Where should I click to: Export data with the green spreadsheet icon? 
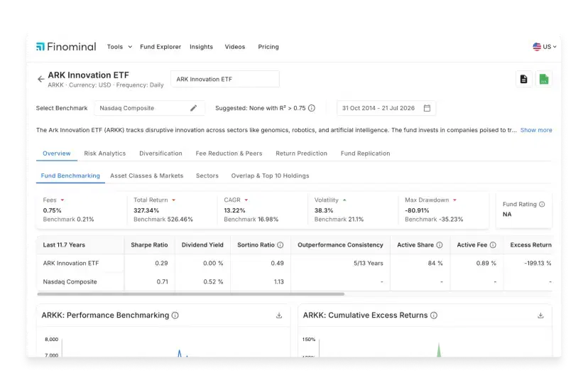pos(544,79)
